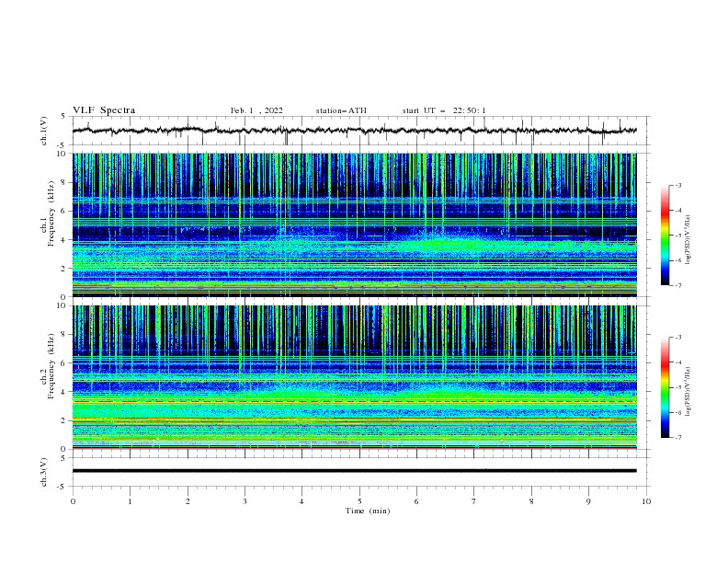This screenshot has height=563, width=728.
Task: Click time axis tick label "2"
Action: [188, 501]
